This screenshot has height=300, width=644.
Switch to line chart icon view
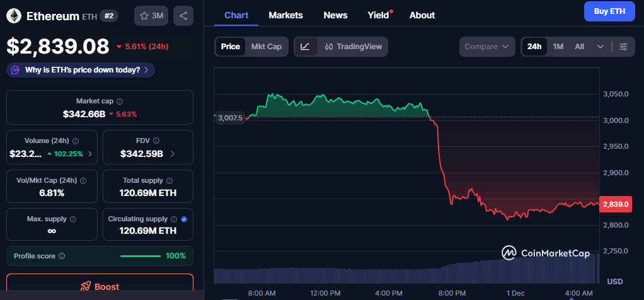coord(305,47)
